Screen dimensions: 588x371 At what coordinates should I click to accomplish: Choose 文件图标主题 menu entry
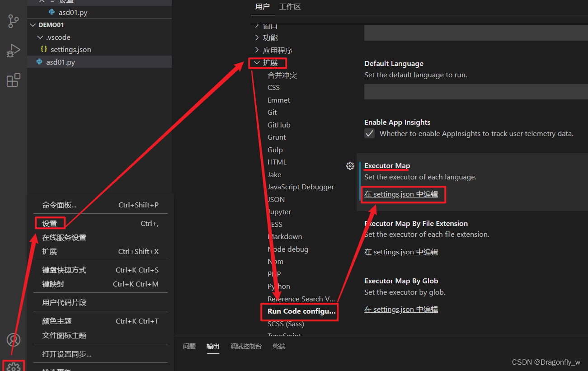(x=100, y=335)
